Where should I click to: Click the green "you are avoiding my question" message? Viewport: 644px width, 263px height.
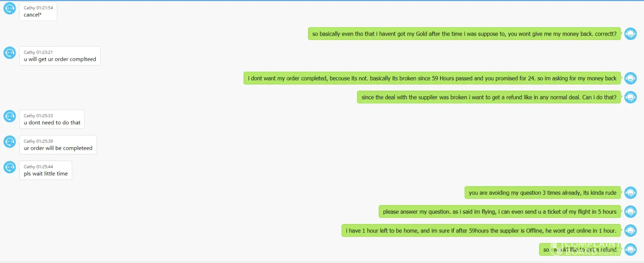[542, 193]
